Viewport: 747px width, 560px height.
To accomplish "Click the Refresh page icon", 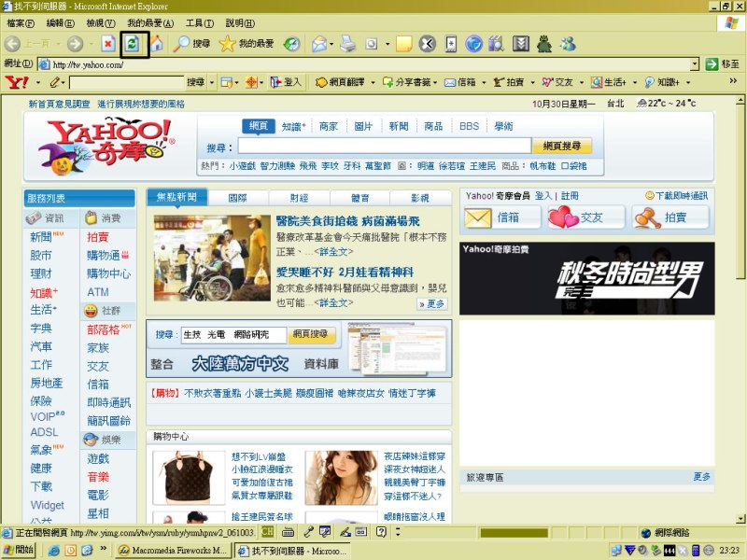I will (133, 44).
